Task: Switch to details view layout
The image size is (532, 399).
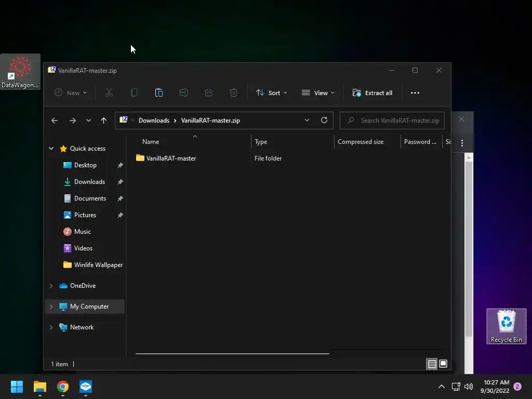Action: (x=432, y=364)
